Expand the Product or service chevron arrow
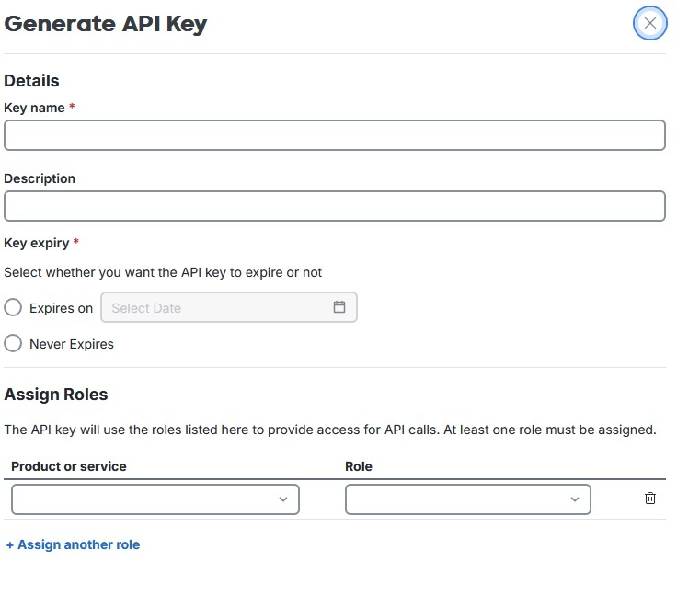The height and width of the screenshot is (596, 700). (283, 499)
